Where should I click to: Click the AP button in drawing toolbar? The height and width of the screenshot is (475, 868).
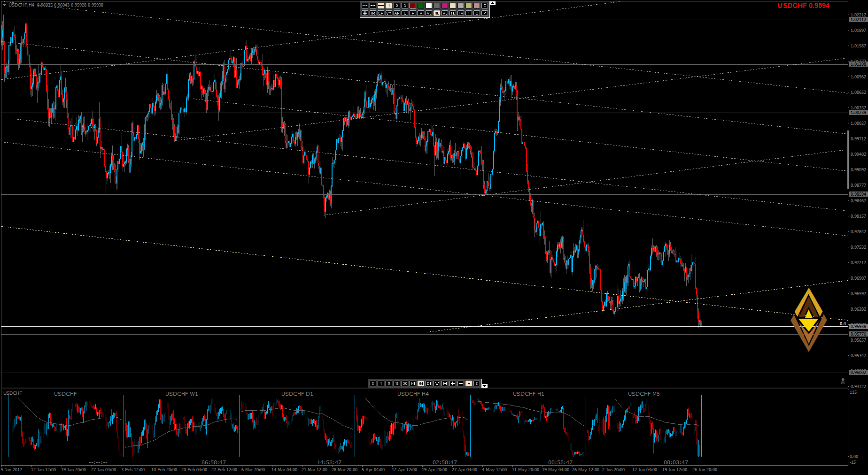pos(397,13)
